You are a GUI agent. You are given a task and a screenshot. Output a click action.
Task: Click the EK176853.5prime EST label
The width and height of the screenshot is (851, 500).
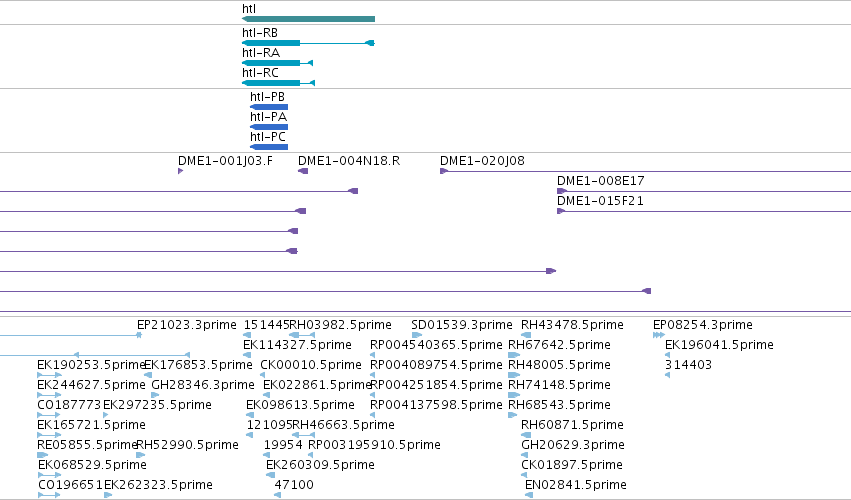[x=199, y=365]
